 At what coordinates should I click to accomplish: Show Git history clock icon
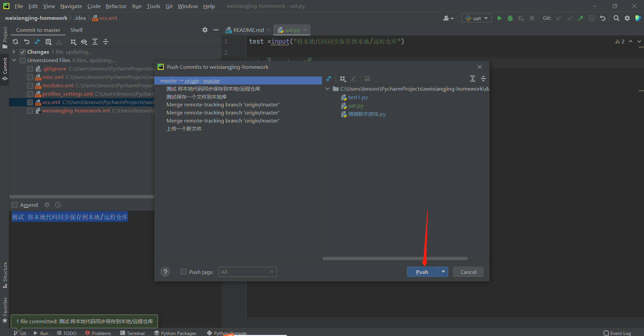click(x=592, y=18)
